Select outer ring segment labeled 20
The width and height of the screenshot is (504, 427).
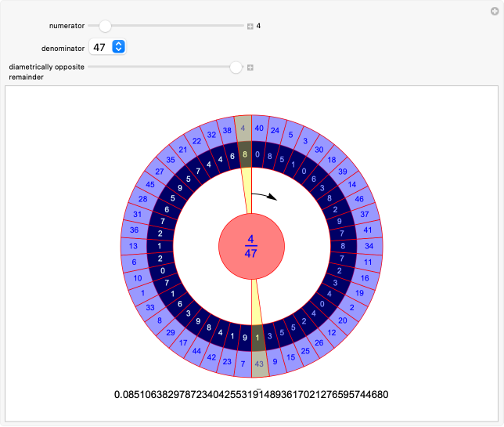tap(343, 320)
